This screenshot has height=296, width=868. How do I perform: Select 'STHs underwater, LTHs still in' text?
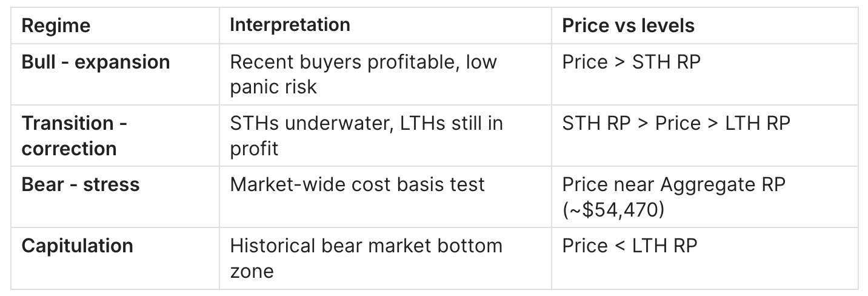[366, 124]
